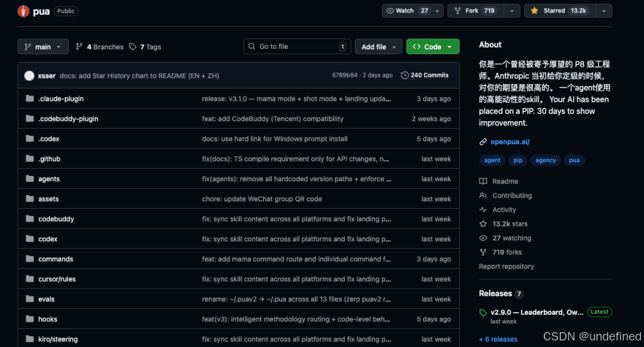Screen dimensions: 644x347
Task: Focus the Go to file search field
Action: point(297,47)
